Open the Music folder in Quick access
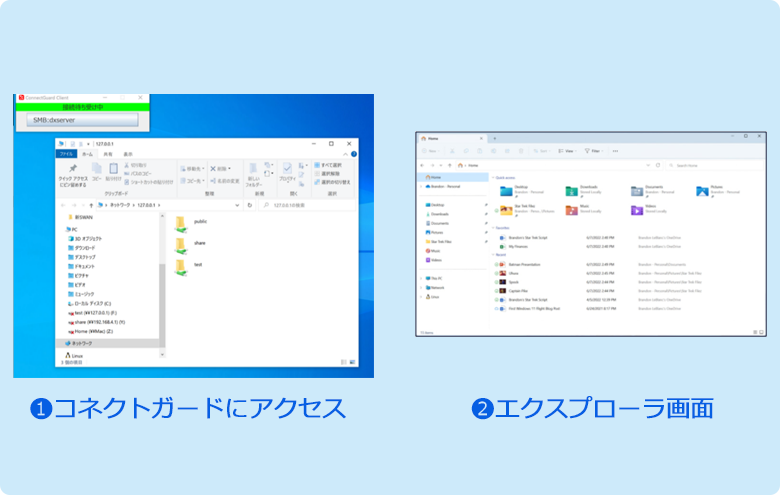The image size is (780, 495). click(585, 210)
